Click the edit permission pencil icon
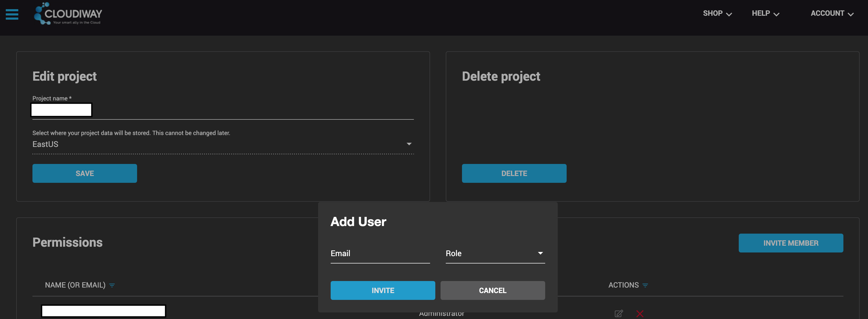 click(618, 313)
